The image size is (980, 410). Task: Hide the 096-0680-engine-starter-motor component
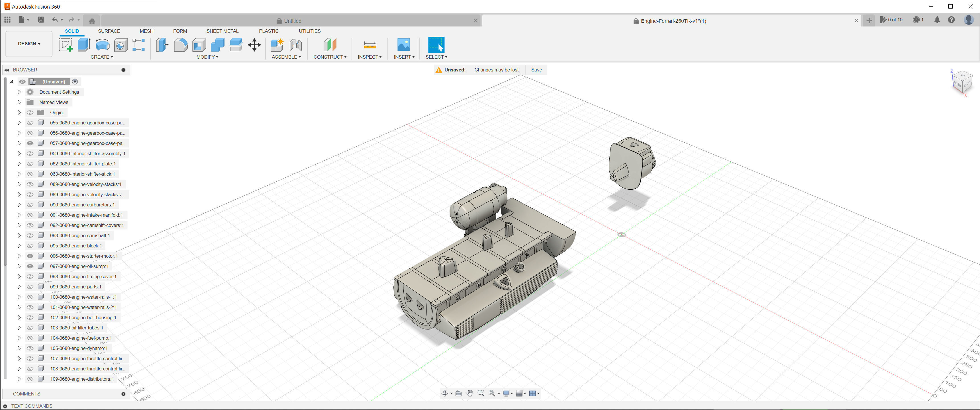click(x=30, y=256)
